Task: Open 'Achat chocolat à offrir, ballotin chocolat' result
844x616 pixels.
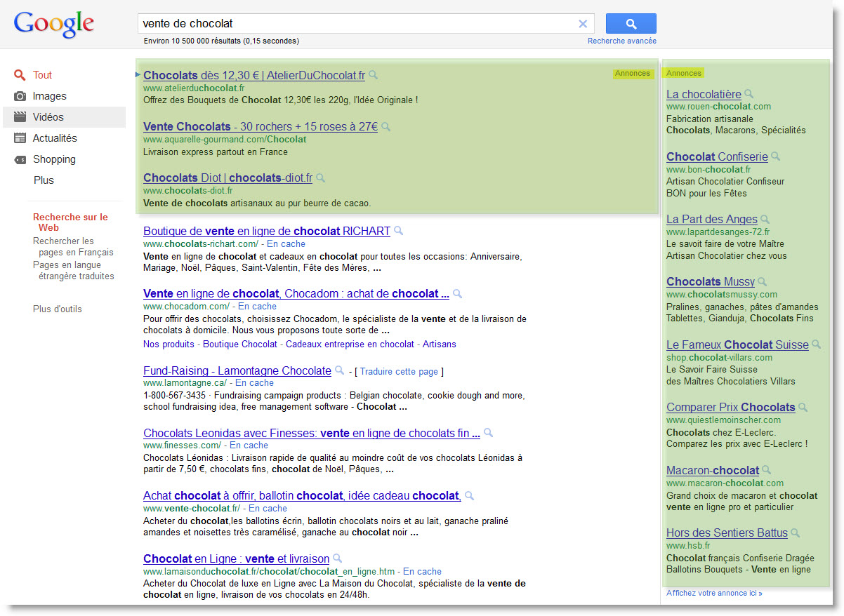Action: [x=302, y=495]
